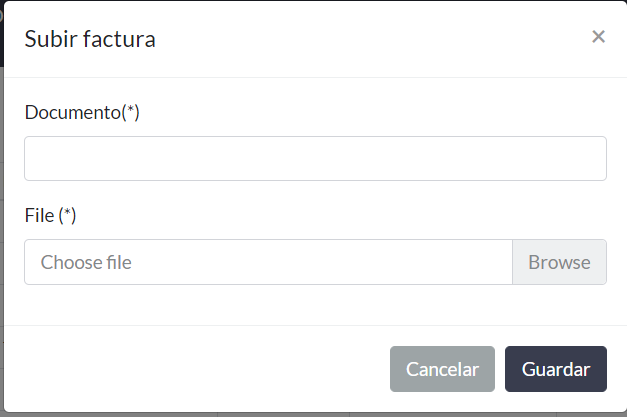The height and width of the screenshot is (417, 627).
Task: Cancel the invoice upload with Cancelar
Action: coord(442,369)
